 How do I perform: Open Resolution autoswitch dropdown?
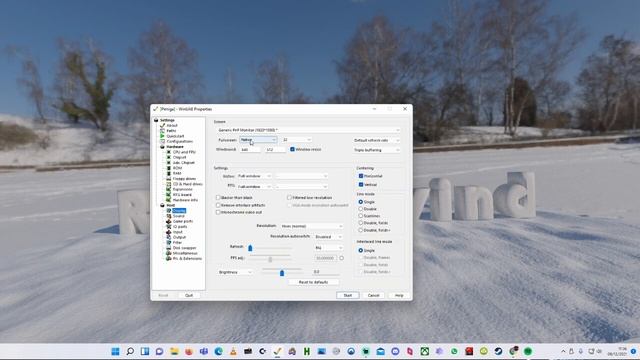coord(329,237)
